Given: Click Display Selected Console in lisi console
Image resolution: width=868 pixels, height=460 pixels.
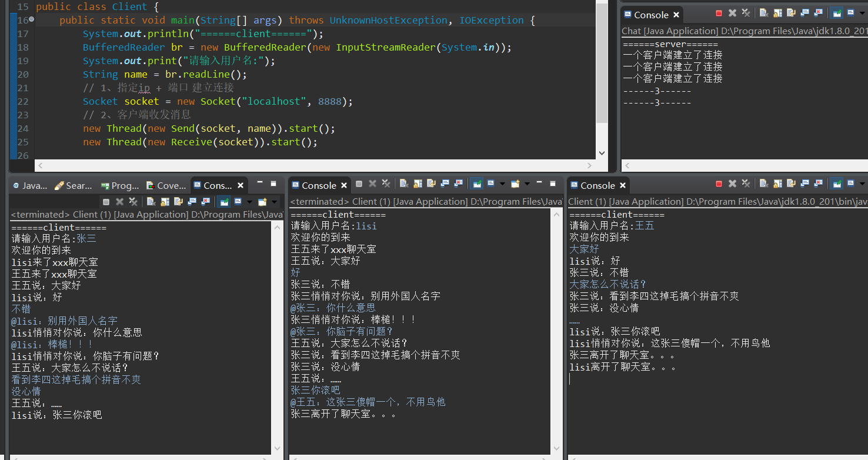Looking at the screenshot, I should (x=490, y=184).
